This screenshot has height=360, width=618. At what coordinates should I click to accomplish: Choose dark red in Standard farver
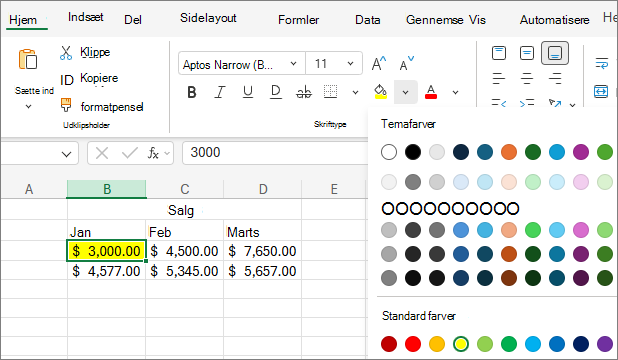click(389, 344)
